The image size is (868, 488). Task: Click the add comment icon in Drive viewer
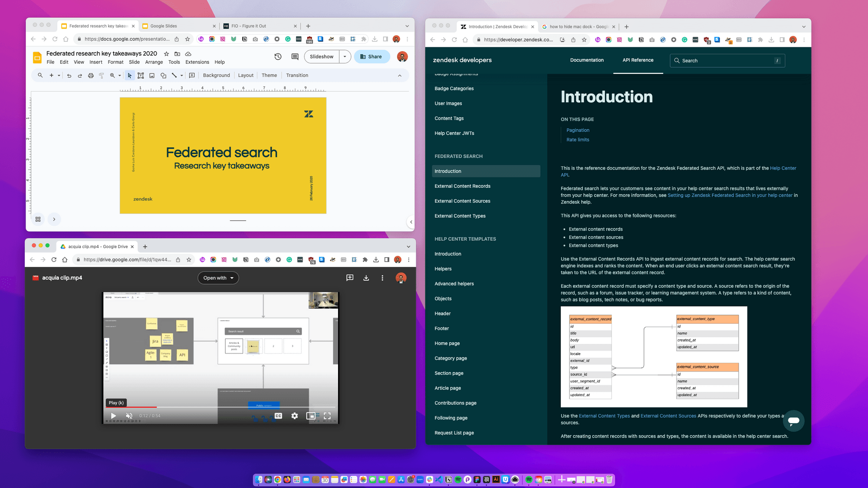(x=350, y=278)
